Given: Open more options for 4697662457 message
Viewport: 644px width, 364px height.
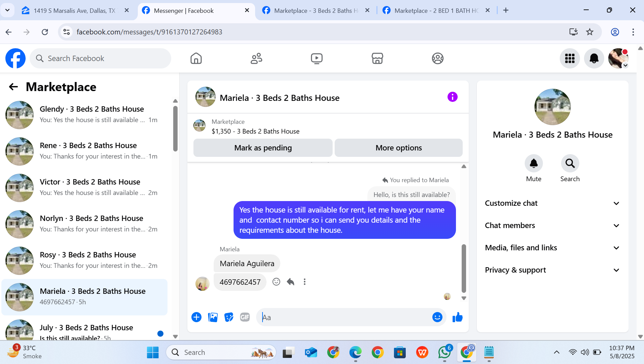Looking at the screenshot, I should [305, 282].
